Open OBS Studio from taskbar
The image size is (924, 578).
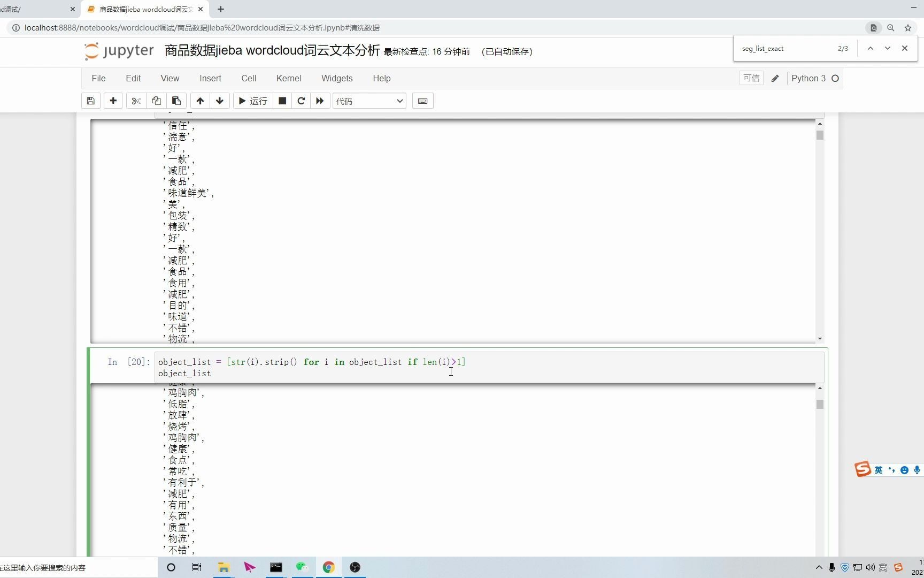click(x=355, y=567)
